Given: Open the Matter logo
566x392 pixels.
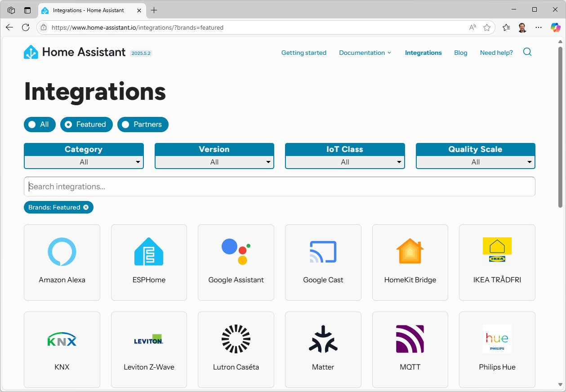Looking at the screenshot, I should click(x=323, y=339).
